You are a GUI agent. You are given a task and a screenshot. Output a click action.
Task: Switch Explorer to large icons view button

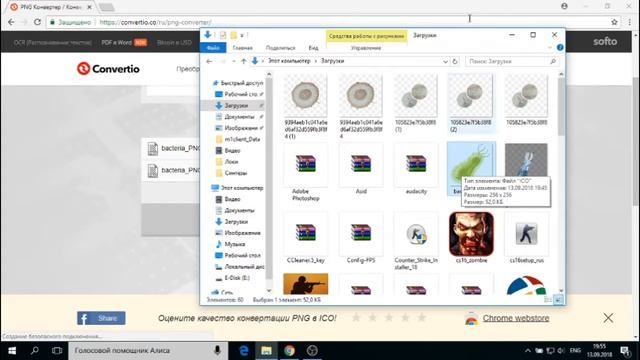[x=558, y=300]
